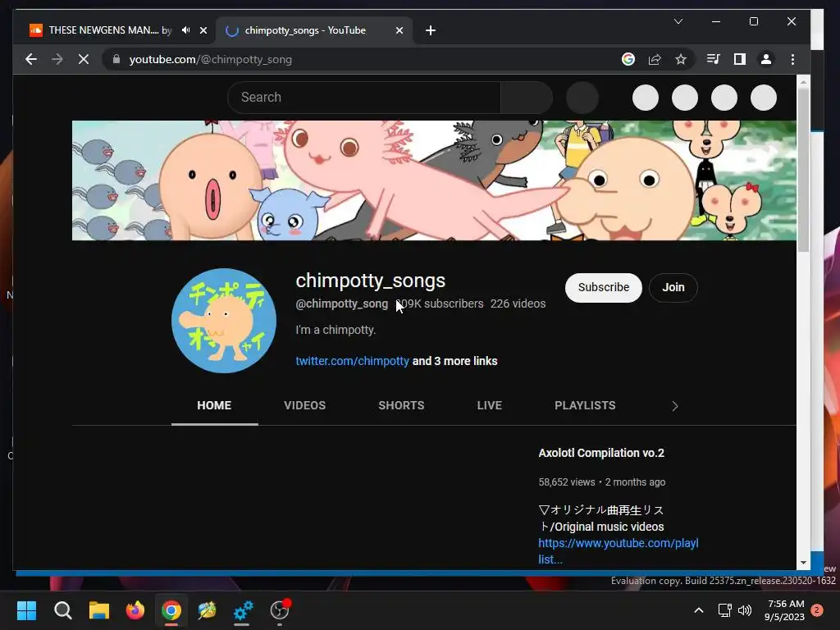
Task: Close the chimpotty_songs YouTube tab
Action: pyautogui.click(x=399, y=30)
